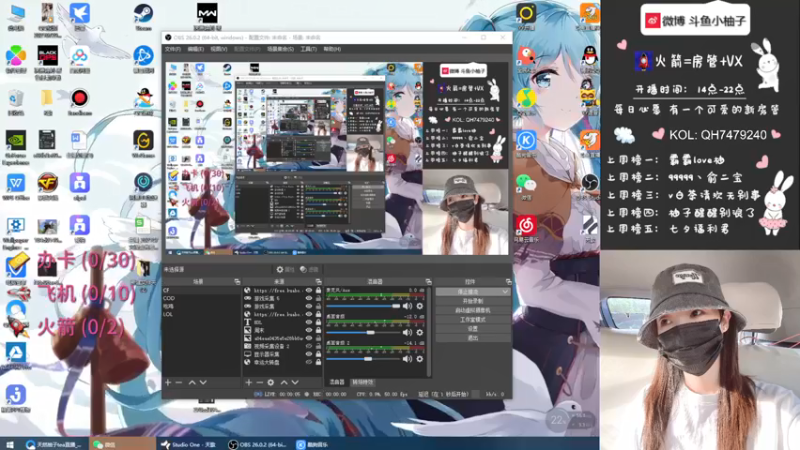Toggle visibility of 游戏采集 6 source
Screen dimensions: 800x450
pyautogui.click(x=309, y=298)
